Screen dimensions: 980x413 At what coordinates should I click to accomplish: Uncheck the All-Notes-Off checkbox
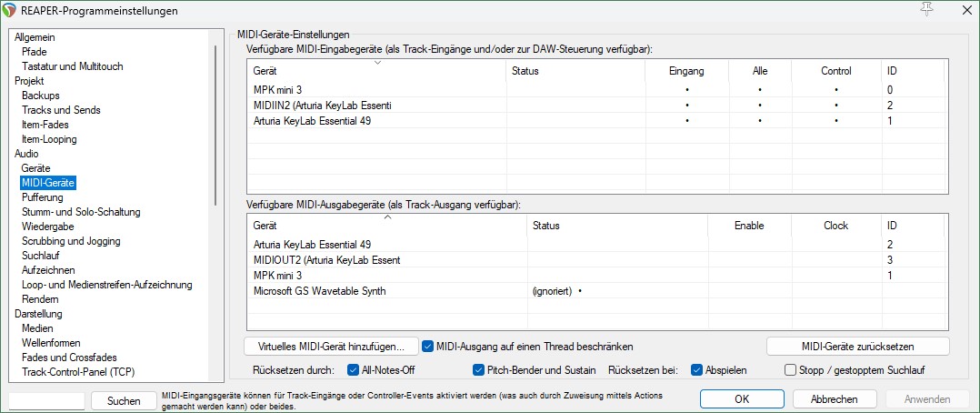354,370
